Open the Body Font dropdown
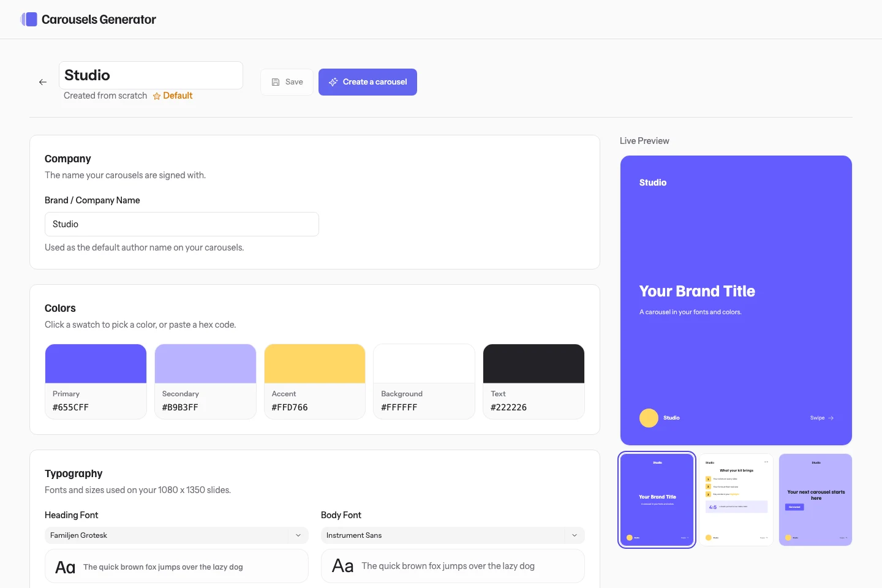Screen dimensions: 882x588 (453, 535)
